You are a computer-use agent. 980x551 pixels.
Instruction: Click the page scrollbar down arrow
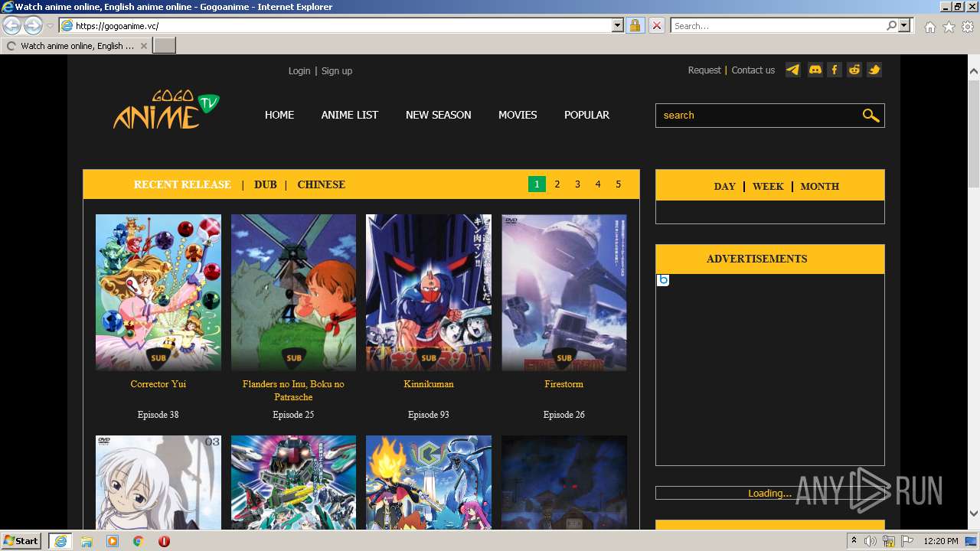click(x=974, y=514)
